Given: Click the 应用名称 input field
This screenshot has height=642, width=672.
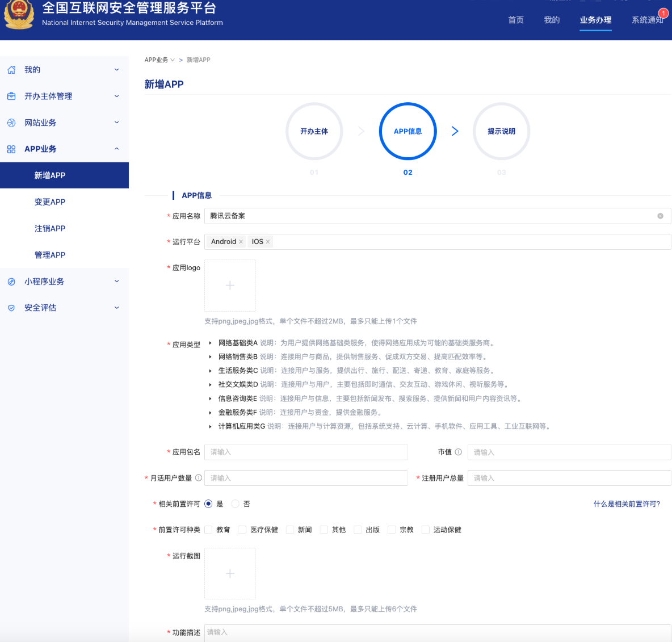Looking at the screenshot, I should click(438, 216).
